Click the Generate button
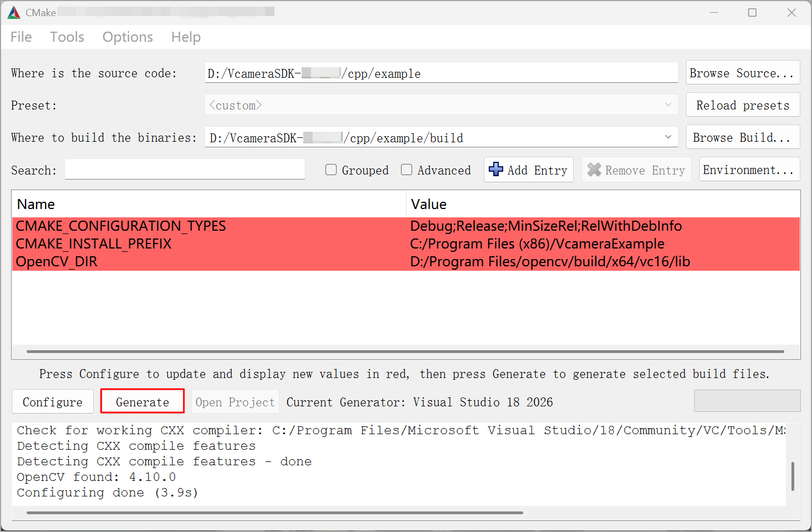Viewport: 812px width, 532px height. pyautogui.click(x=142, y=401)
